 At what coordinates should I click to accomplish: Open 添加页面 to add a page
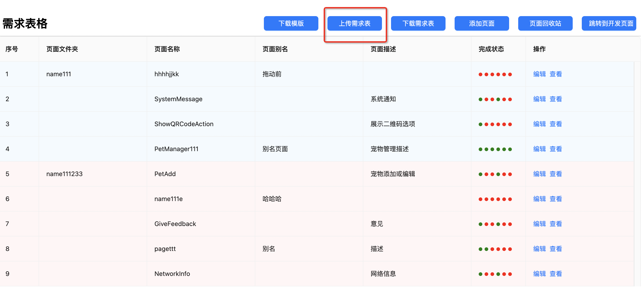pyautogui.click(x=481, y=23)
